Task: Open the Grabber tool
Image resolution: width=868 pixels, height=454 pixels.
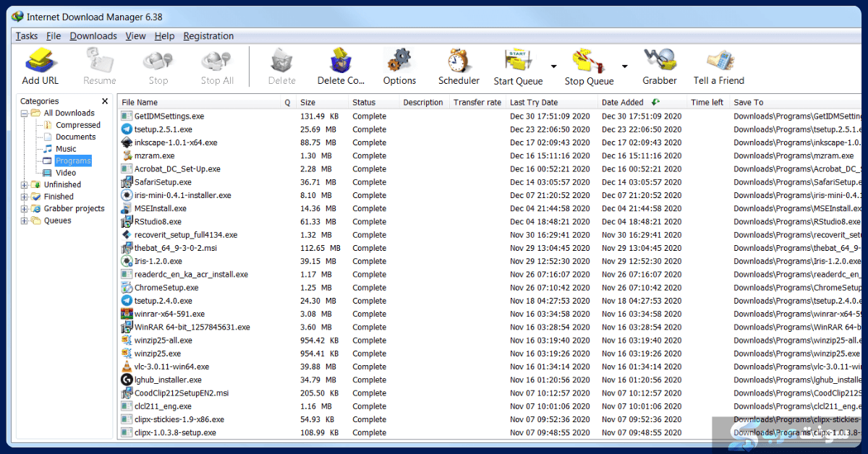Action: coord(659,61)
